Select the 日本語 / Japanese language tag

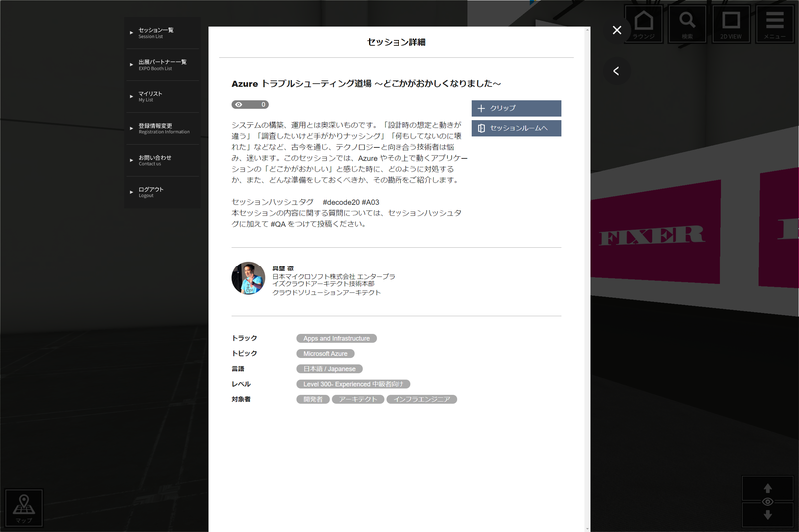point(330,369)
